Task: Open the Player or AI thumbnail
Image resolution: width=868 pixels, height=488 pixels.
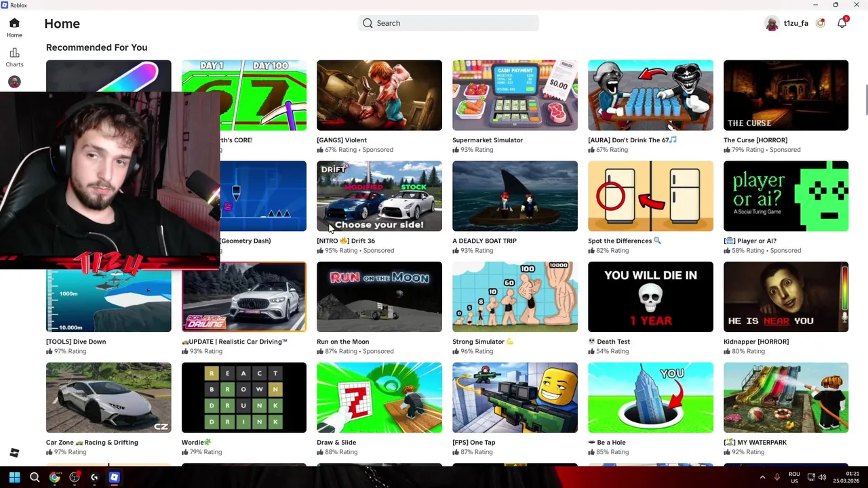Action: point(786,196)
